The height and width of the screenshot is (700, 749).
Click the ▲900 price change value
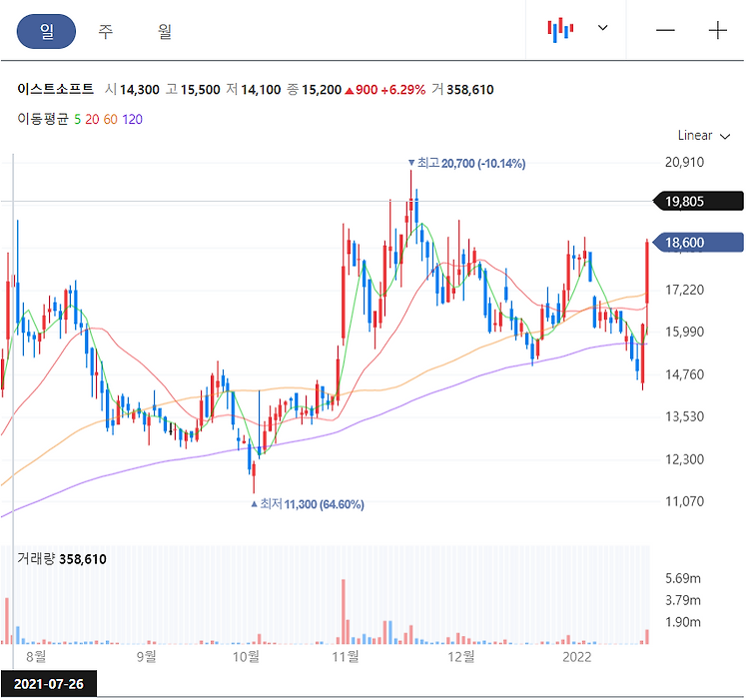(x=362, y=90)
